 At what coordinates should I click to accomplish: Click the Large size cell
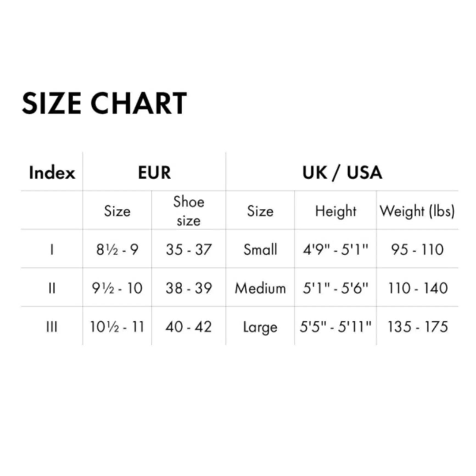coord(260,327)
